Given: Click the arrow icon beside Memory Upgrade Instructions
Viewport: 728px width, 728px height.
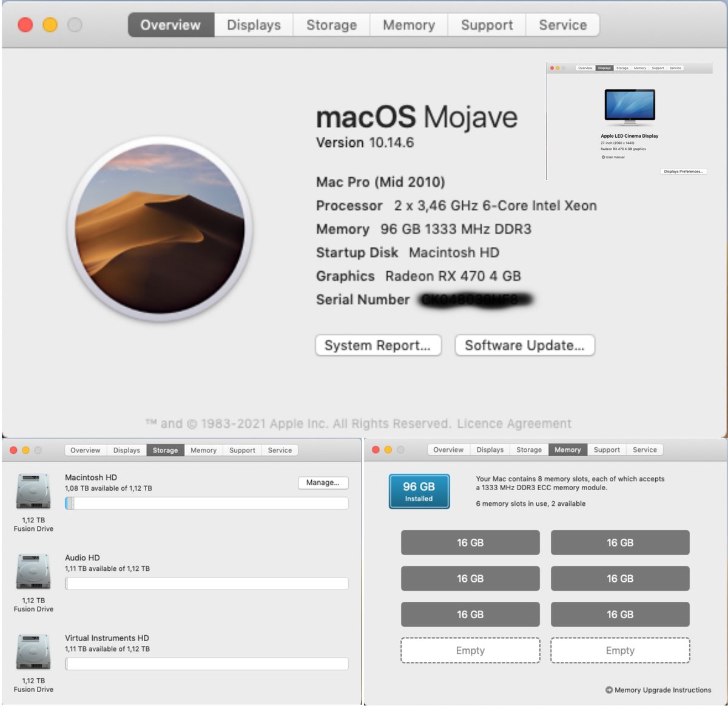Looking at the screenshot, I should [x=608, y=690].
